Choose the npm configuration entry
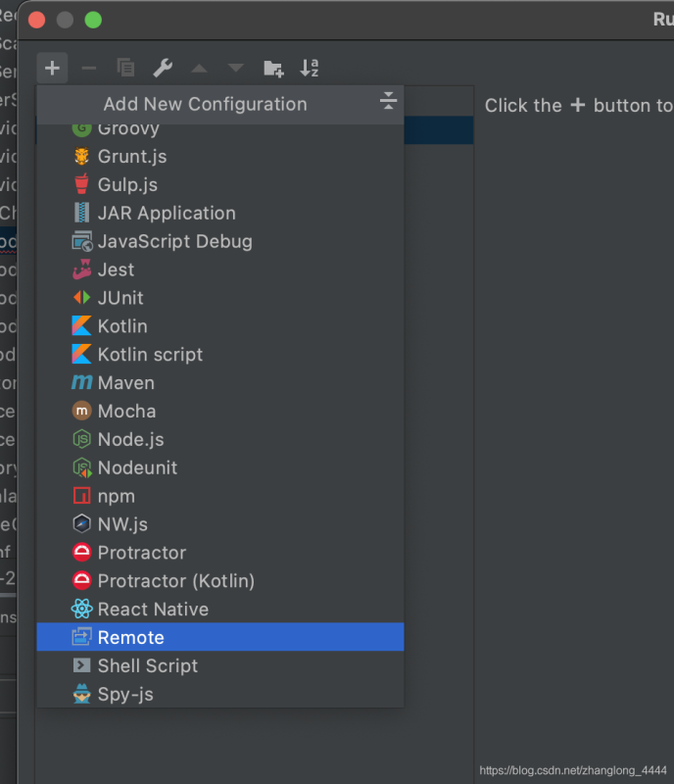Image resolution: width=674 pixels, height=784 pixels. tap(116, 496)
